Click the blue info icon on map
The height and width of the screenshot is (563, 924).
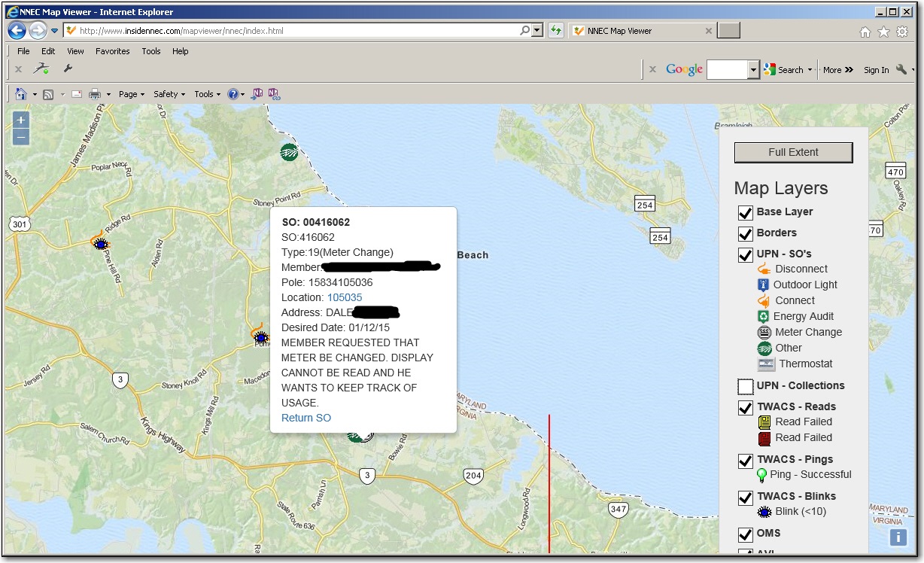(x=897, y=537)
